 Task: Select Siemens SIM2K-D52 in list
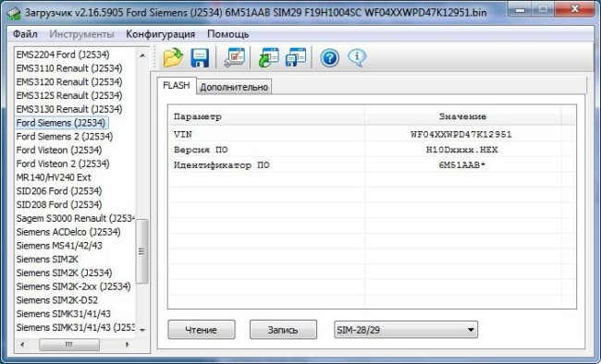[x=57, y=300]
